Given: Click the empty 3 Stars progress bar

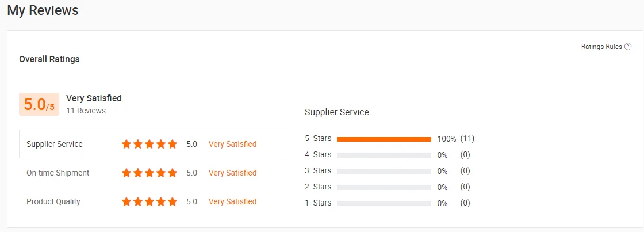Looking at the screenshot, I should pos(384,171).
